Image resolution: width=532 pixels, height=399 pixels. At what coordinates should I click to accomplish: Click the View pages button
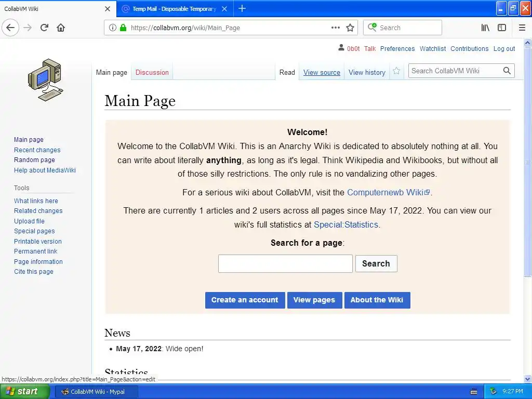(x=314, y=300)
